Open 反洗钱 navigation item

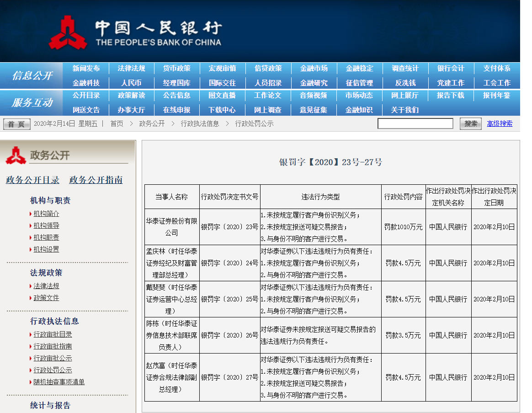(x=405, y=83)
